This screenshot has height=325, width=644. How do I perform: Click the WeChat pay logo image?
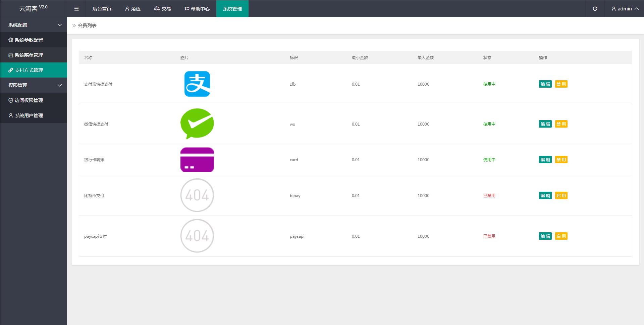197,124
